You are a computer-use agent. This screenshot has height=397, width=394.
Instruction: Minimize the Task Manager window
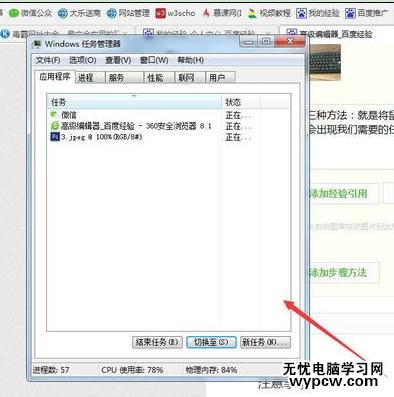(249, 41)
